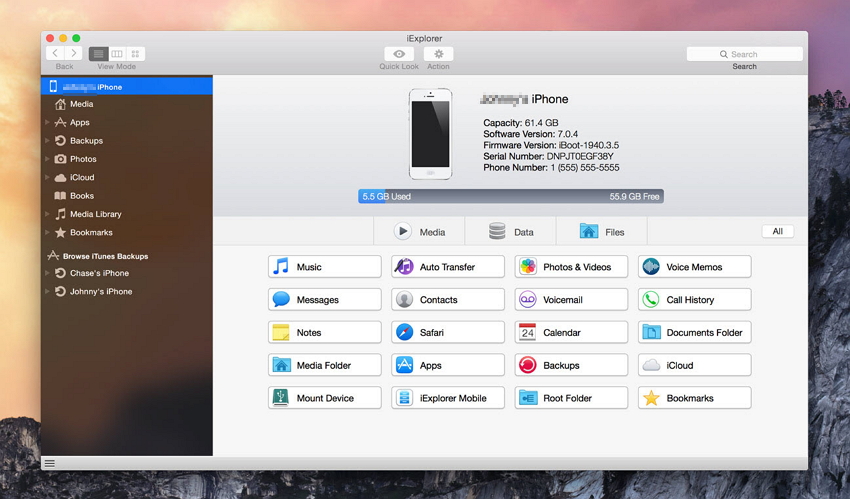850x499 pixels.
Task: Select the Mount Device icon
Action: coord(281,398)
